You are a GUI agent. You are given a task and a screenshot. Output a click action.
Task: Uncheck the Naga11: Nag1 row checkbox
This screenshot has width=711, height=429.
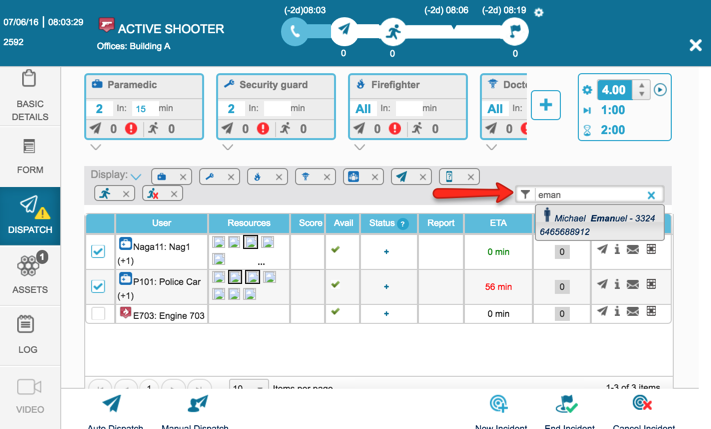click(98, 251)
